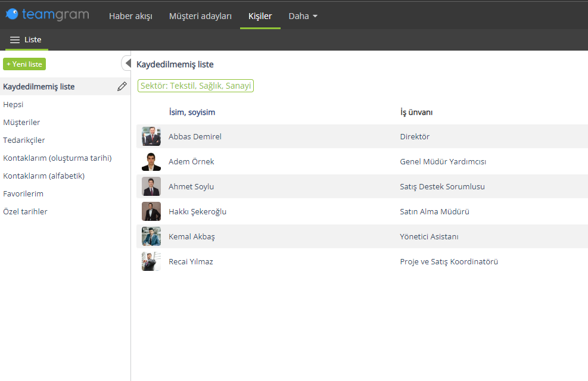This screenshot has height=381, width=588.
Task: Open Hakkı Şekeroğlu's profile picture
Action: click(x=151, y=211)
